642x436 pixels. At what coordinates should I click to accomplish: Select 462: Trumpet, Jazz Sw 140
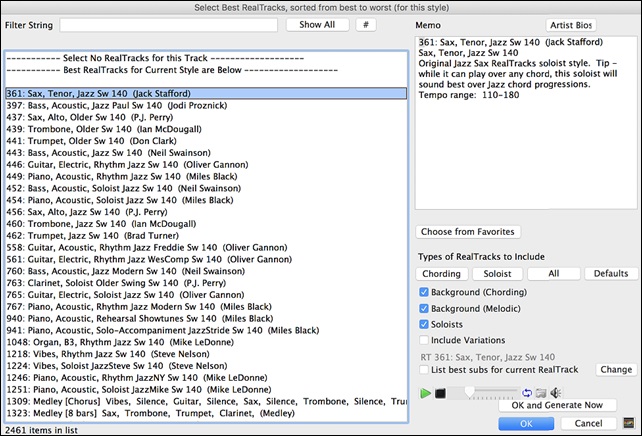point(206,236)
